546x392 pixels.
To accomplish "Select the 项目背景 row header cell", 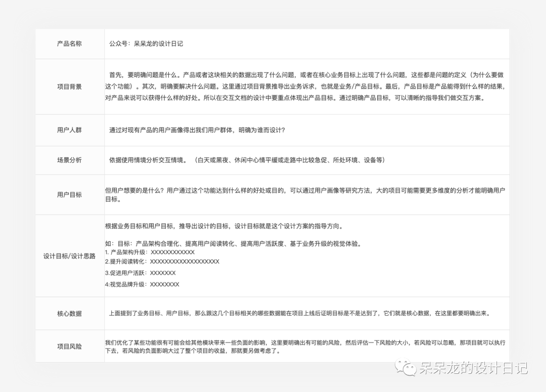I will point(69,86).
